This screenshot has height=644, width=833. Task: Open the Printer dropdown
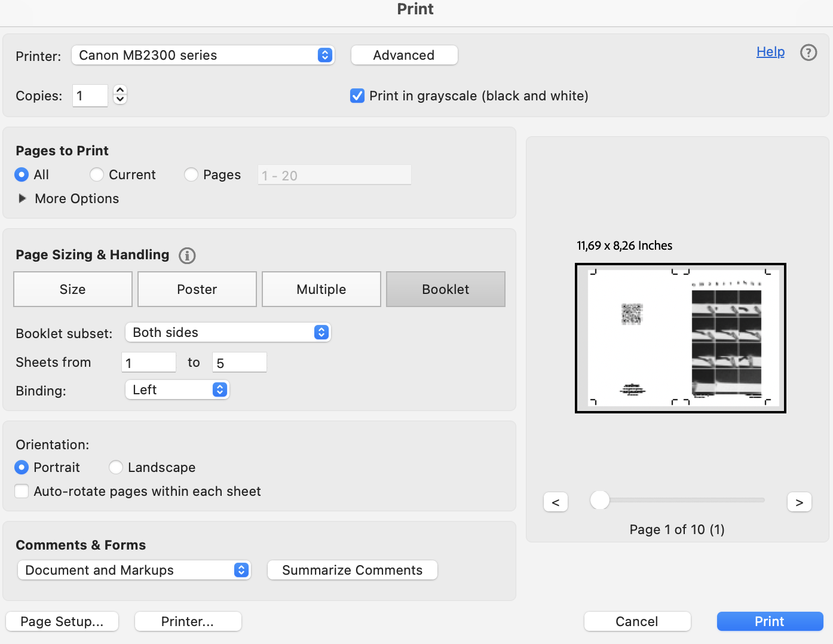[203, 55]
